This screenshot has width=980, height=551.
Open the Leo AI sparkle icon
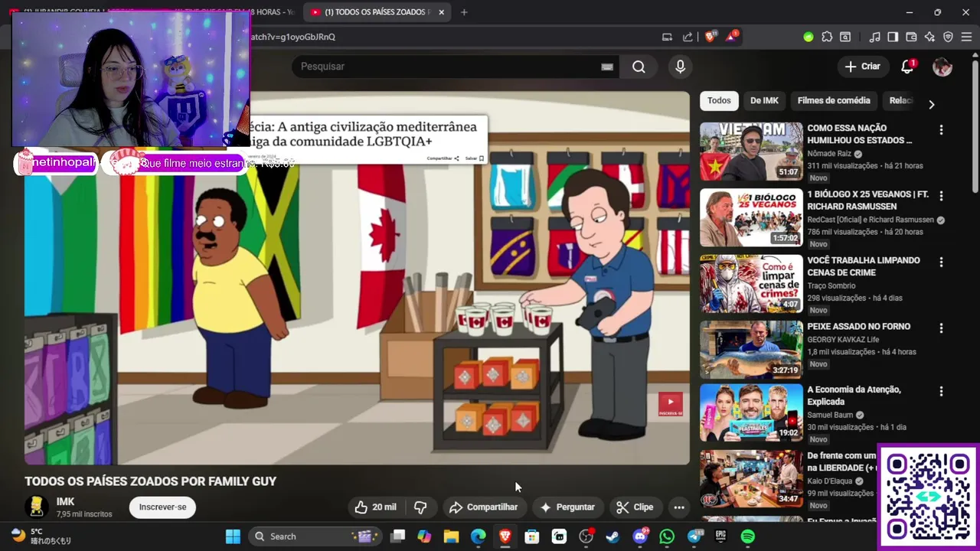pos(929,37)
